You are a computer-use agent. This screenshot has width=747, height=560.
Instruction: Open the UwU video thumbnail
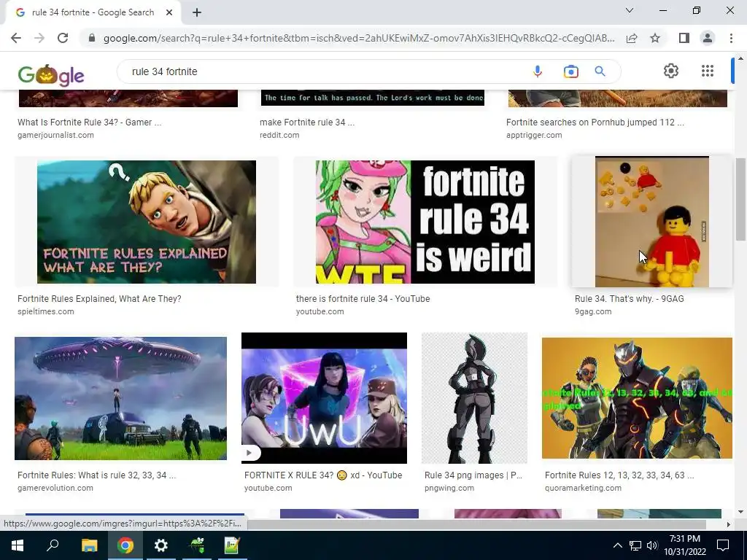point(324,398)
